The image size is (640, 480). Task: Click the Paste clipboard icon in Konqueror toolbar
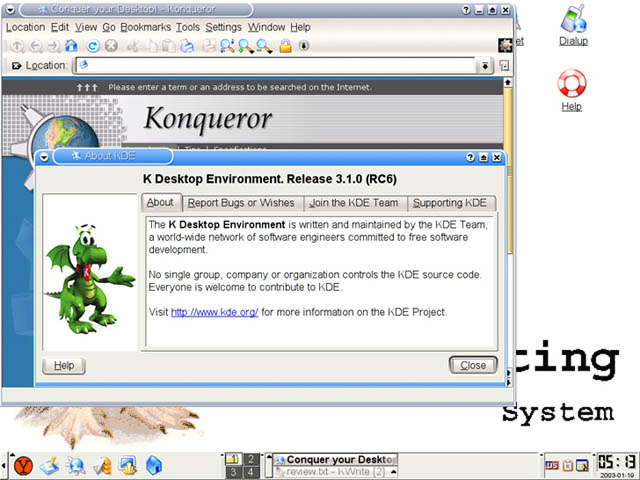coord(169,46)
